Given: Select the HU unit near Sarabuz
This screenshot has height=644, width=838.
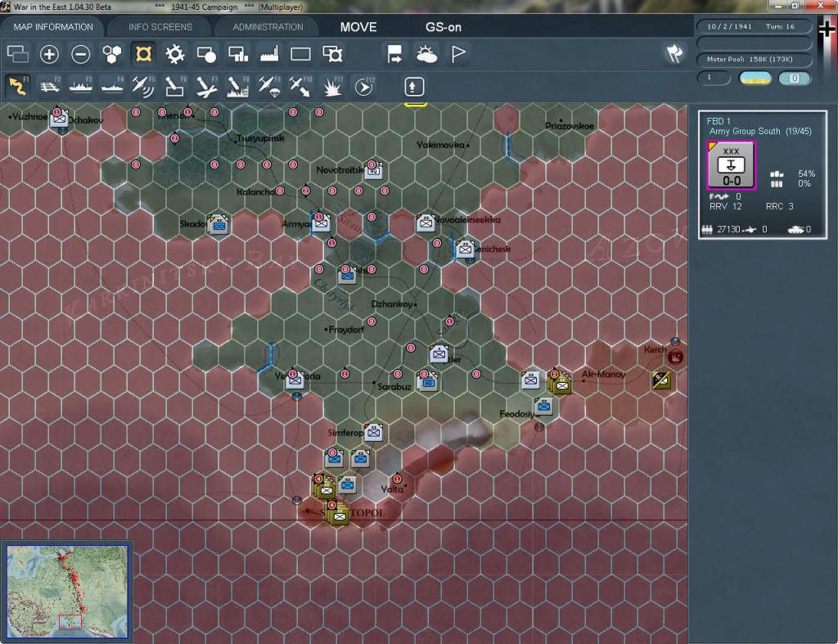Looking at the screenshot, I should [x=428, y=381].
